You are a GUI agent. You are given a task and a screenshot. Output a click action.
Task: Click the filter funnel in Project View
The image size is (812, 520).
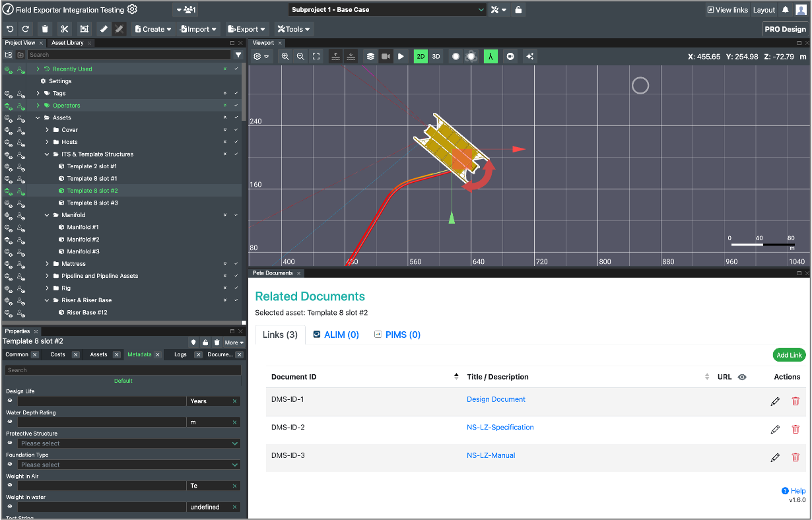[238, 55]
